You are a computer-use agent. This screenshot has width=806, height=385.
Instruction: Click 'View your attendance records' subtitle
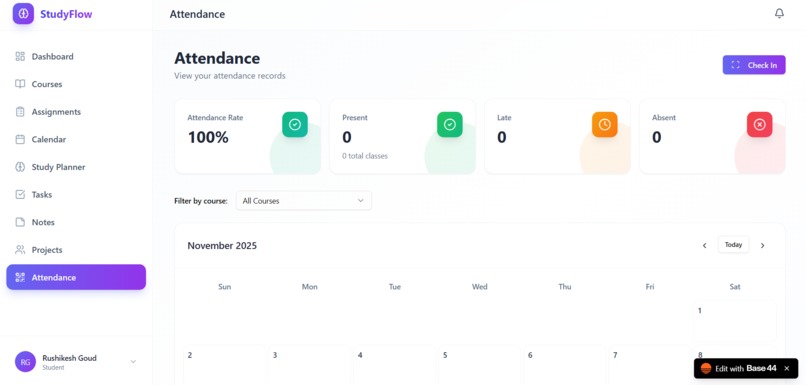pos(230,76)
